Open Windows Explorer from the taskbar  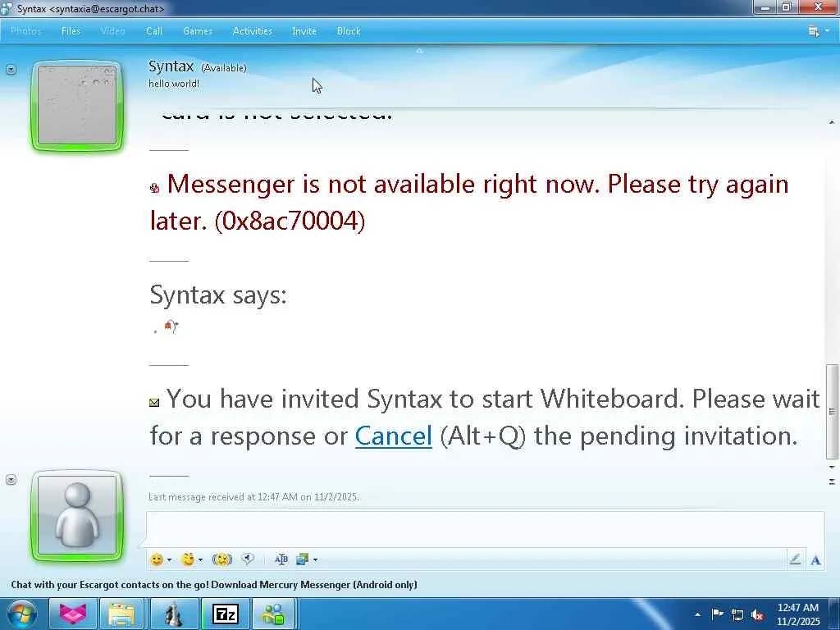pyautogui.click(x=122, y=614)
